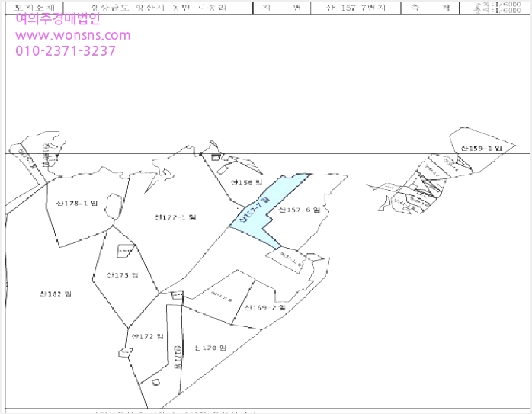
Task: Click the header cell 토지소재
Action: click(x=34, y=8)
